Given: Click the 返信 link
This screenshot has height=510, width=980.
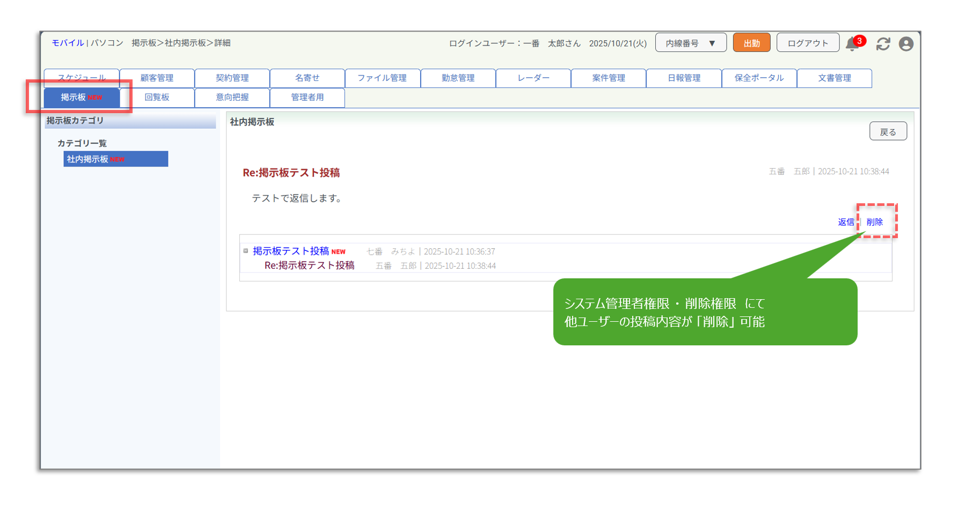Looking at the screenshot, I should (846, 222).
